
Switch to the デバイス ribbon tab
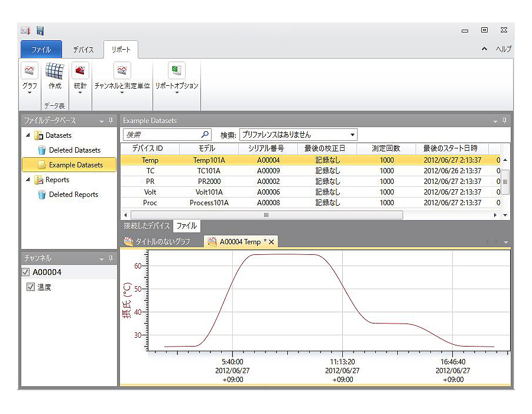pos(83,50)
